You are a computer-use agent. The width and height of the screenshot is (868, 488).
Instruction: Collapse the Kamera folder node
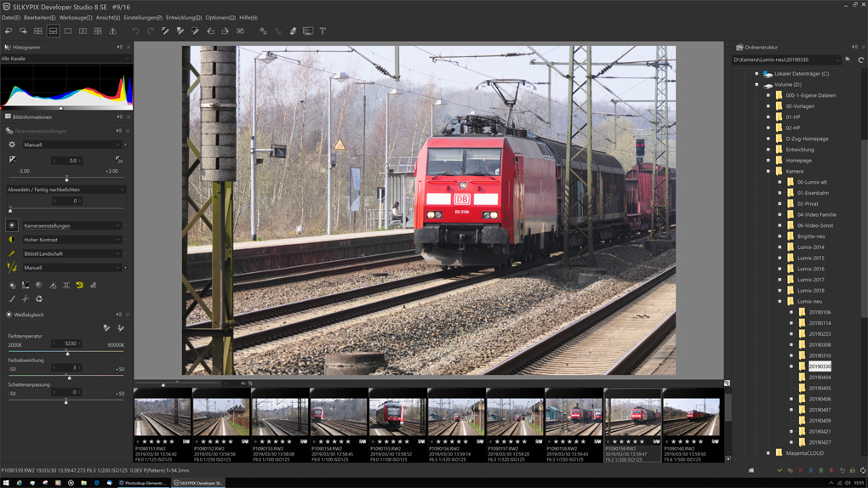pyautogui.click(x=768, y=172)
